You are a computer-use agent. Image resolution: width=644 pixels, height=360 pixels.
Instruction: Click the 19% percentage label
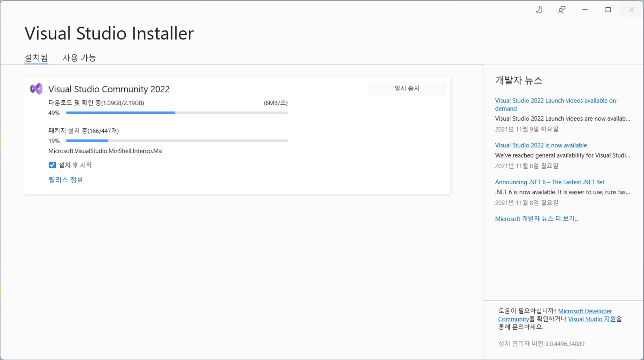(54, 141)
